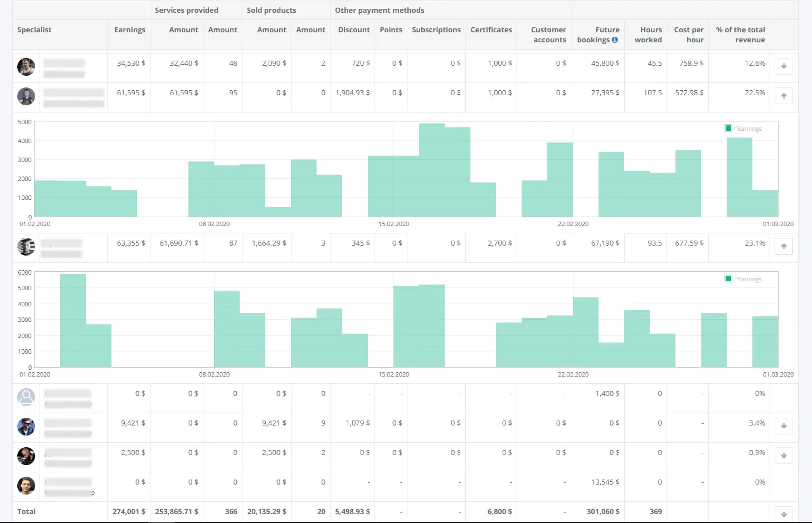Toggle the Earnings legend in the upper chart
This screenshot has width=812, height=523.
[743, 129]
